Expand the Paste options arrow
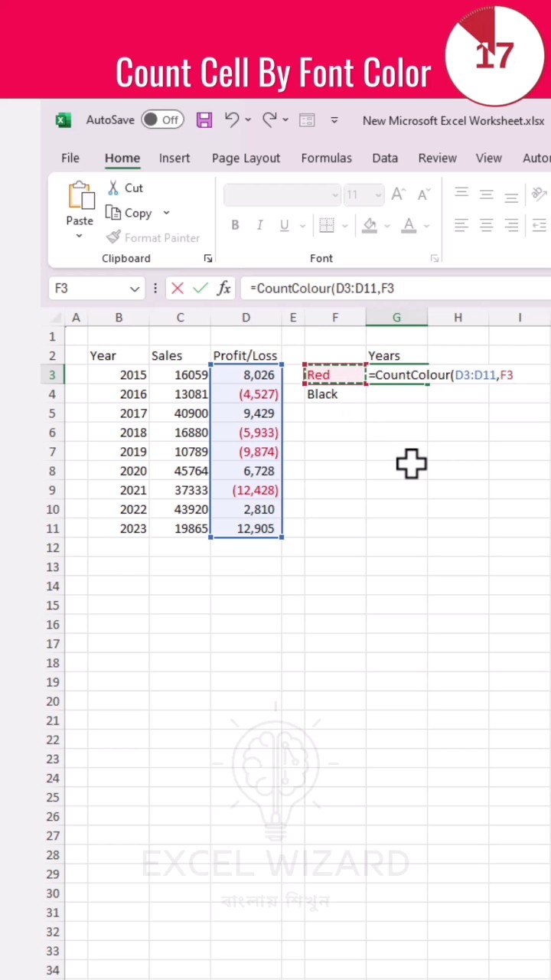 79,236
